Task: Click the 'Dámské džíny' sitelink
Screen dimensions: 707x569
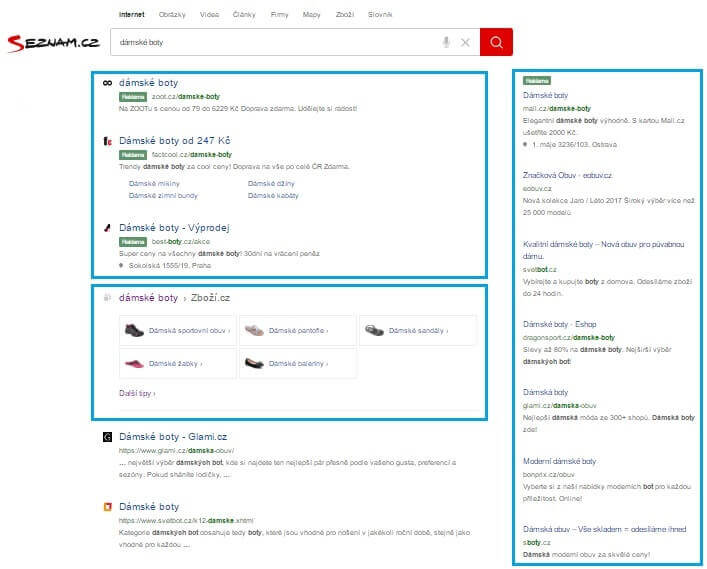Action: click(271, 184)
